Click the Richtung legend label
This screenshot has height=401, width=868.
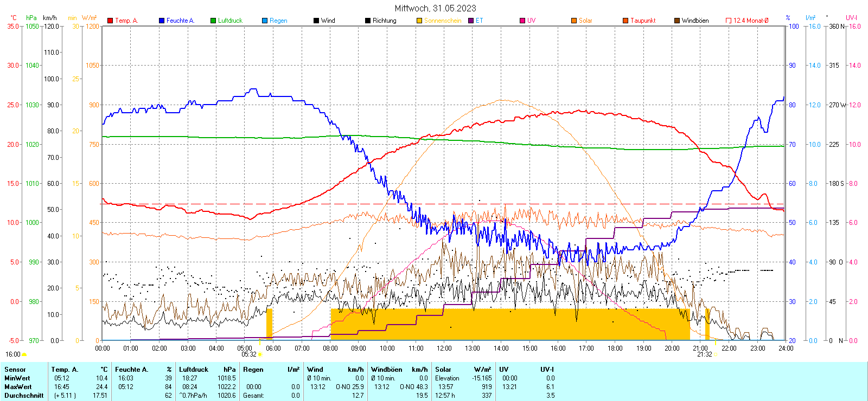pyautogui.click(x=384, y=21)
